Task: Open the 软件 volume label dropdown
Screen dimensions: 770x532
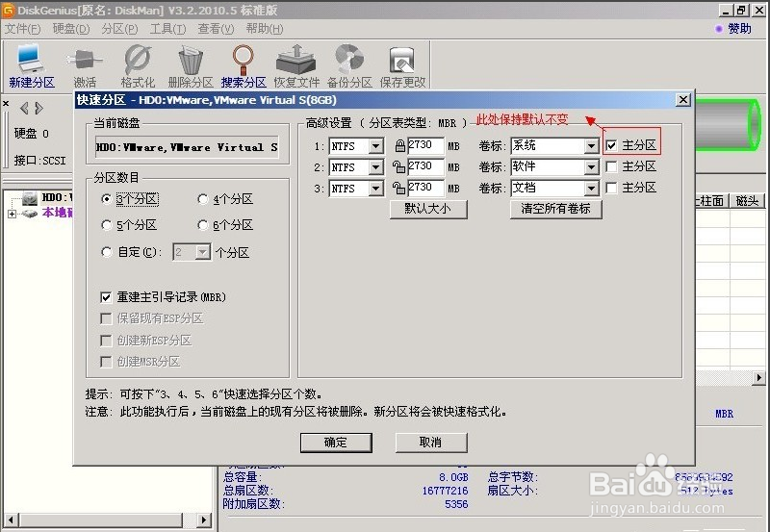Action: 591,167
